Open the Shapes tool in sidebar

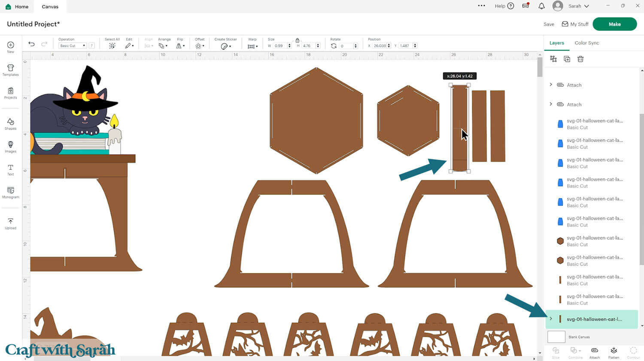click(x=10, y=124)
